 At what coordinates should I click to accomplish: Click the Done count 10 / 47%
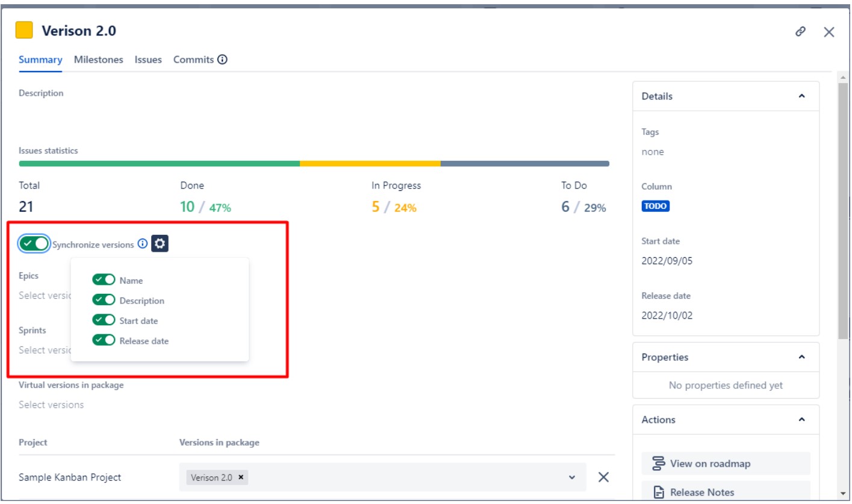click(x=205, y=207)
